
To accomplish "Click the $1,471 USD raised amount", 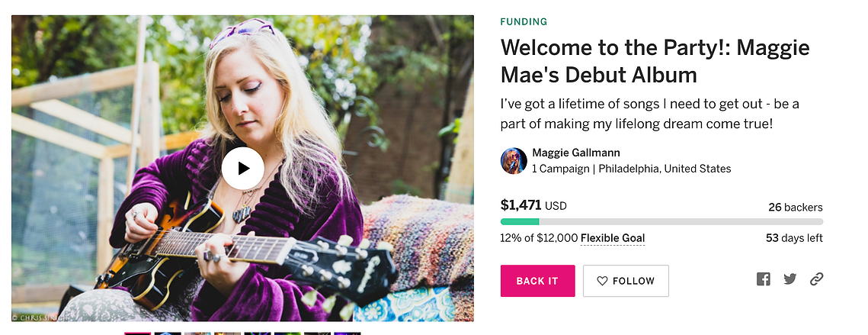I will (533, 205).
